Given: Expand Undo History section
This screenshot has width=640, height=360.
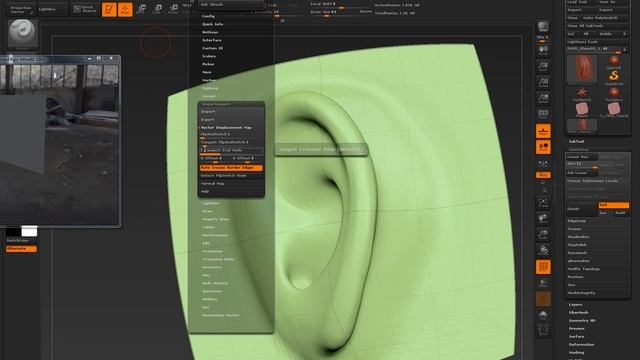Looking at the screenshot, I should pos(215,283).
